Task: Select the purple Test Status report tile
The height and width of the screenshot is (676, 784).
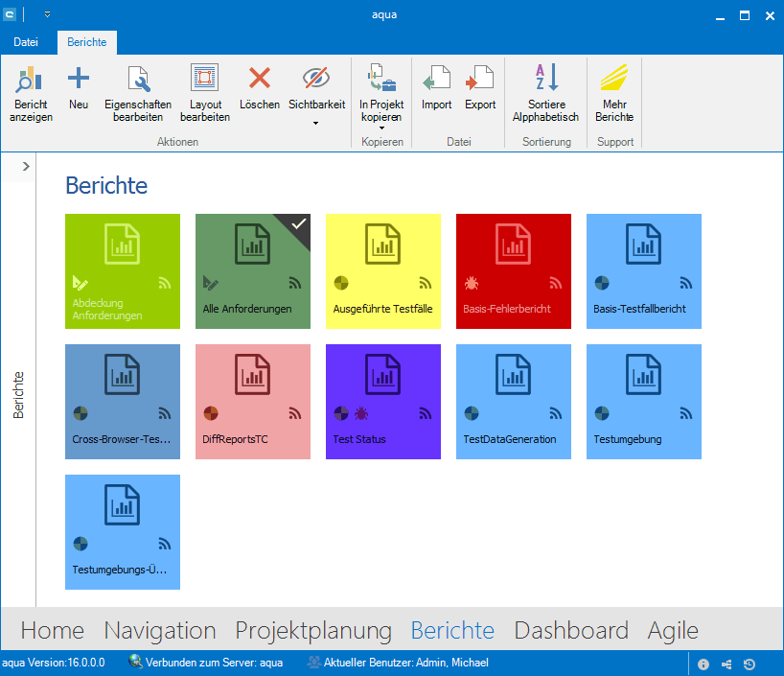Action: click(382, 401)
